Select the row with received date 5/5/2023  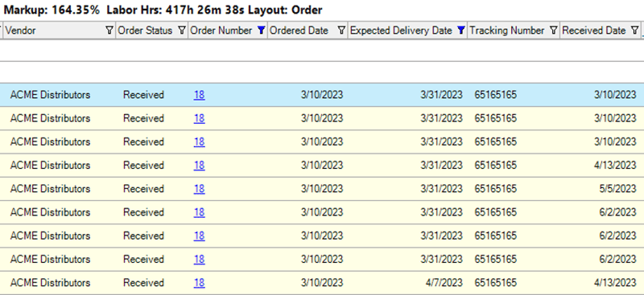[x=322, y=189]
